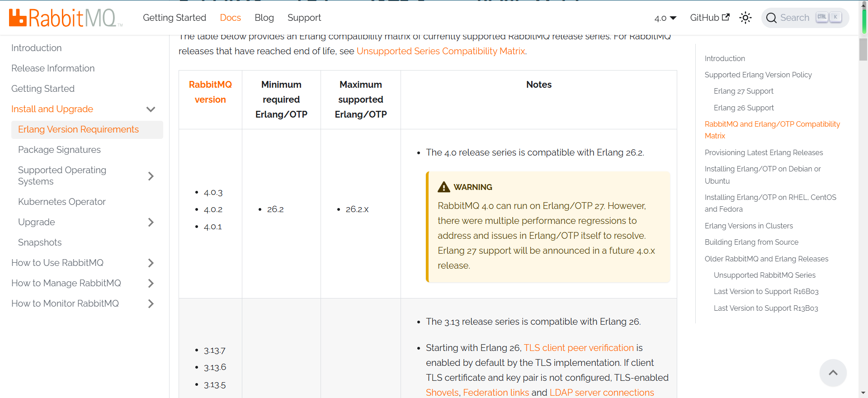Toggle dark and light mode

[x=745, y=18]
